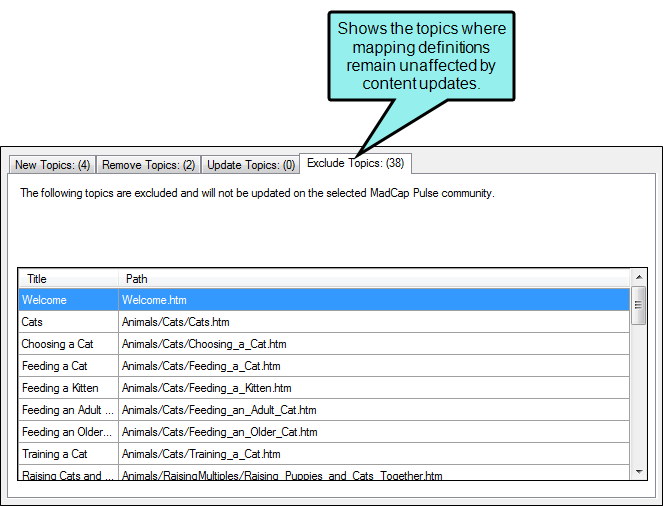Screen dimensions: 663x506
Task: Sort the list by Path column header
Action: pyautogui.click(x=374, y=278)
